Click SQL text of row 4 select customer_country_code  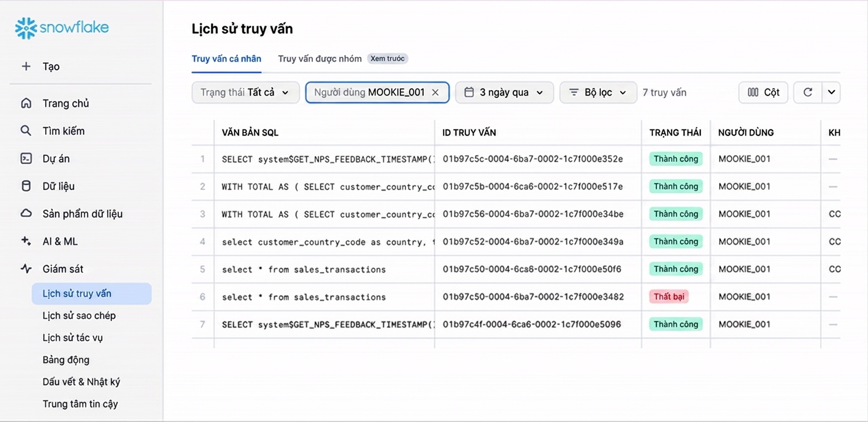tap(328, 241)
